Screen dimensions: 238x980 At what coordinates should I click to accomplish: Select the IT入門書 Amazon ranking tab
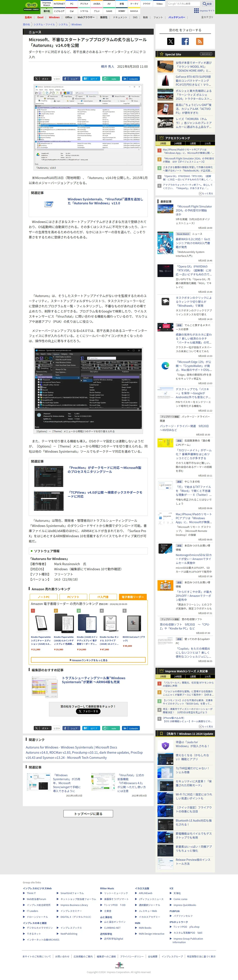pyautogui.click(x=103, y=597)
